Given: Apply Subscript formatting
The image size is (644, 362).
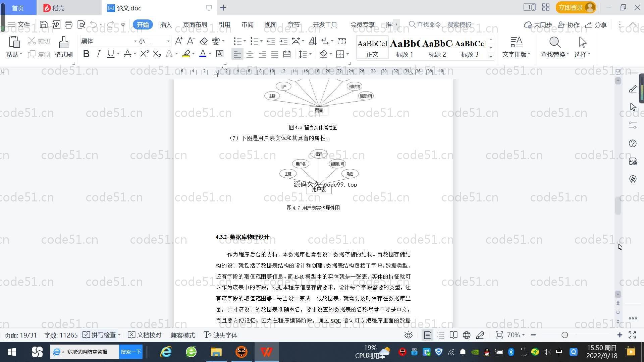Looking at the screenshot, I should (157, 54).
